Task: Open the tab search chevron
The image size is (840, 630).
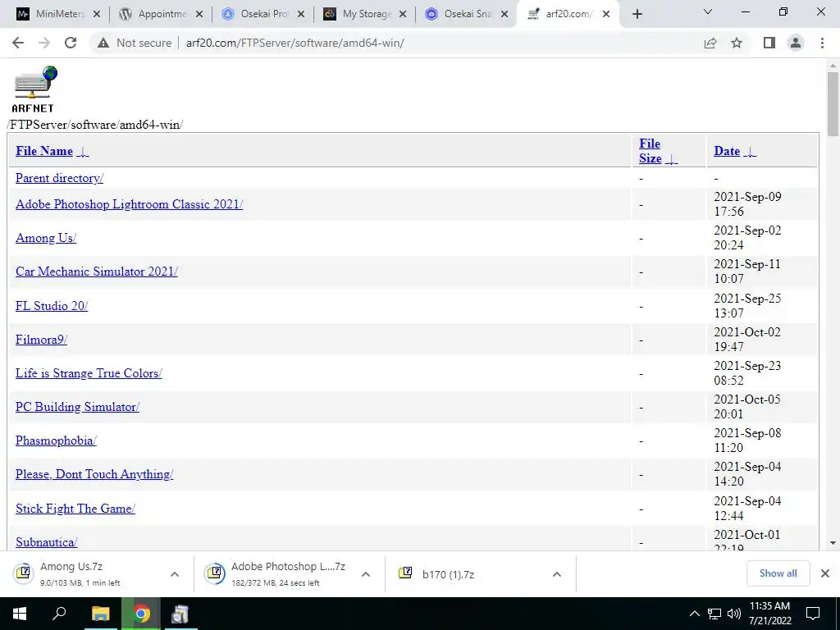Action: [708, 11]
